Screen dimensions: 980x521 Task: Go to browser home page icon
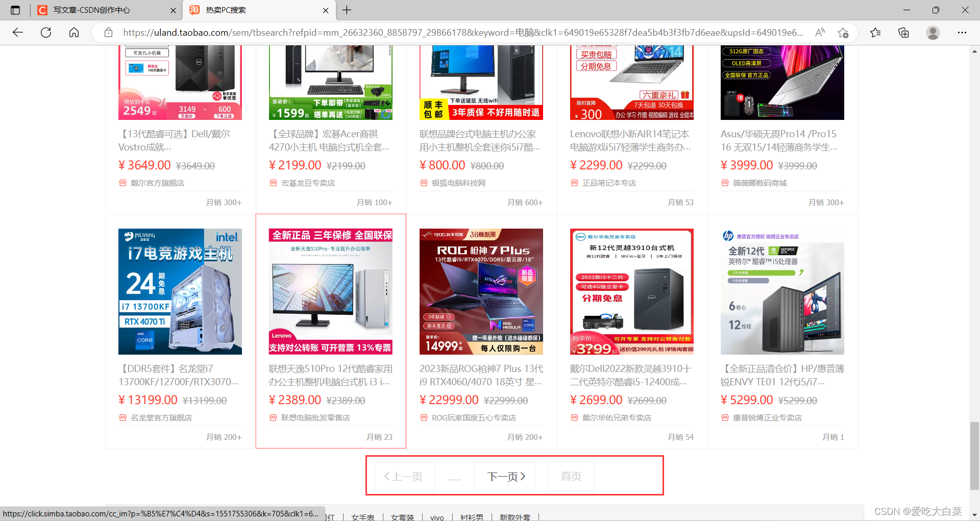tap(74, 33)
